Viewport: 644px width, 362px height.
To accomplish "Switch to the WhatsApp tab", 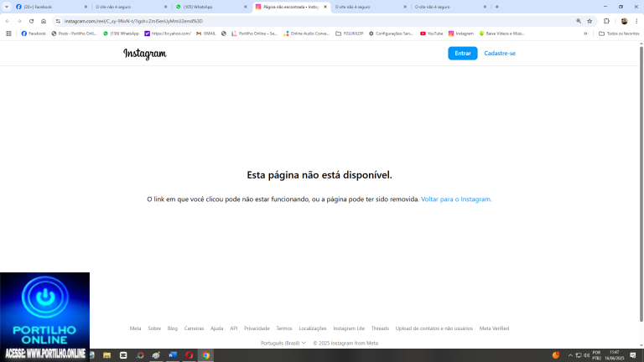I will tap(211, 7).
